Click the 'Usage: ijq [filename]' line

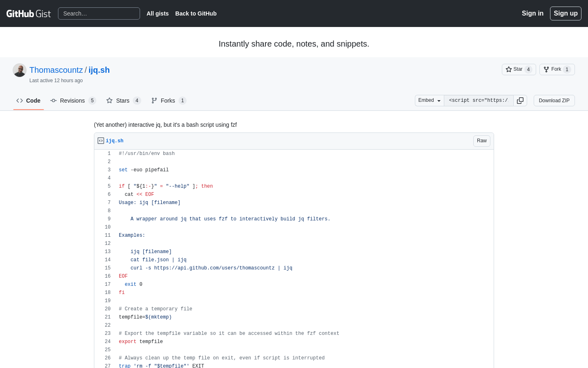point(149,203)
